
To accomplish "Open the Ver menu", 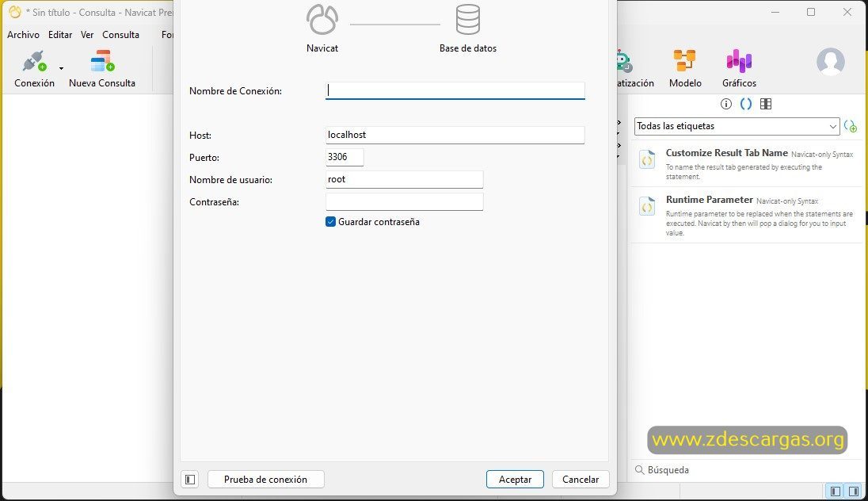I will [87, 34].
